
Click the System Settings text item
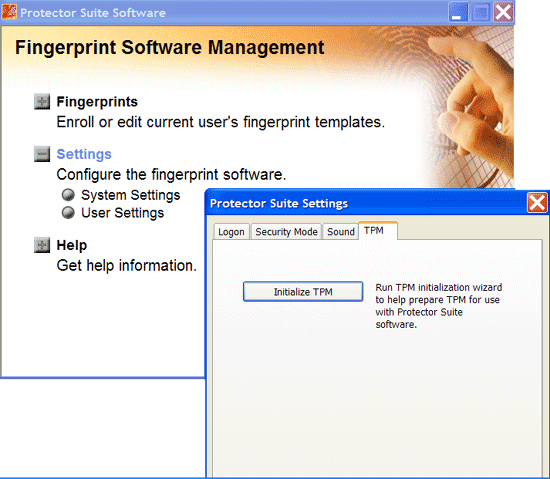click(130, 195)
